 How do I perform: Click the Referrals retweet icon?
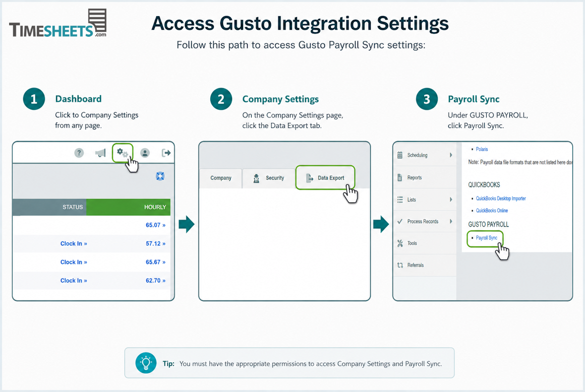pos(400,266)
